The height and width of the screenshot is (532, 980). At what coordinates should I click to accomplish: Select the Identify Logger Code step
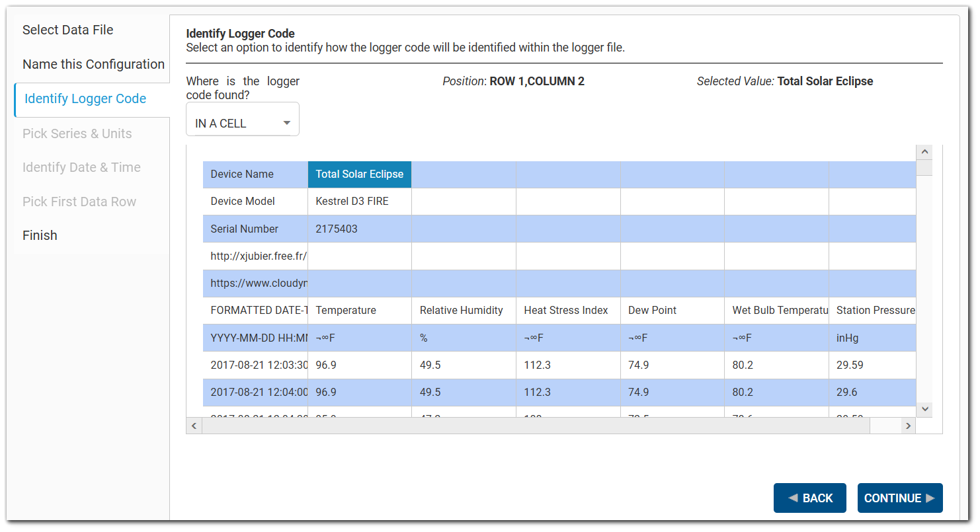pos(85,98)
